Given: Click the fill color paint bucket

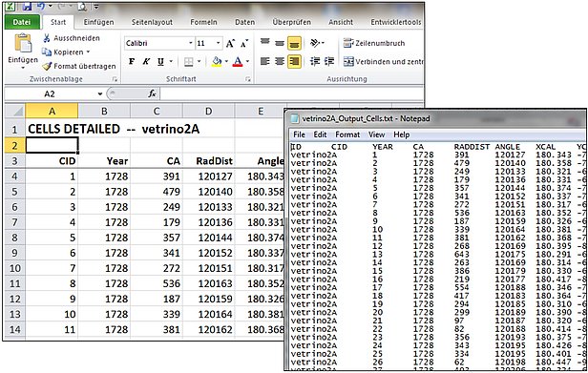Looking at the screenshot, I should pyautogui.click(x=217, y=61).
